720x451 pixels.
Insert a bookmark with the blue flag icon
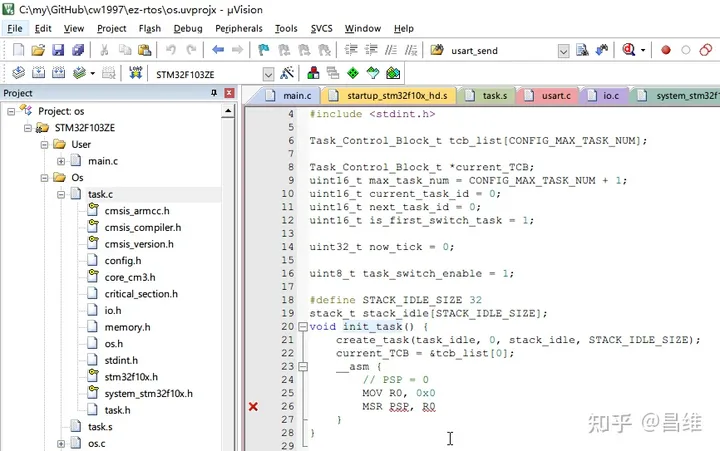264,50
